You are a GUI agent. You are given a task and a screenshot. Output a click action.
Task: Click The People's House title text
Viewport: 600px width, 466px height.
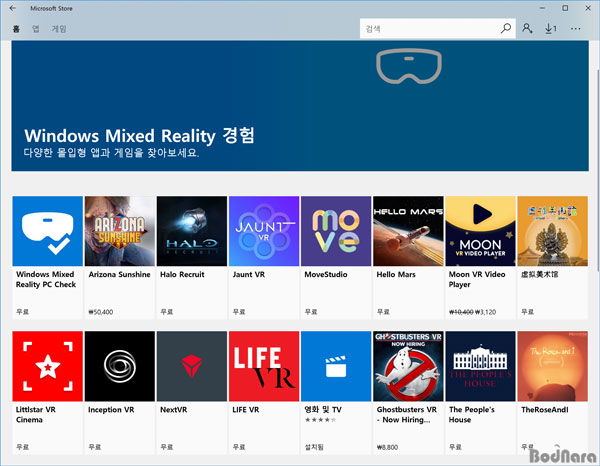point(472,415)
